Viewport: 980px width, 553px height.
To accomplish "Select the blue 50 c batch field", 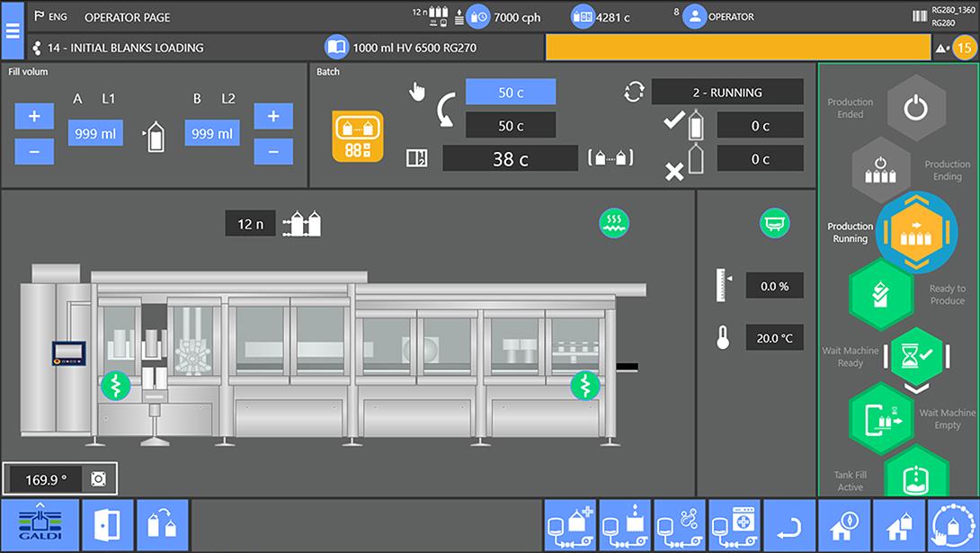I will (x=510, y=92).
